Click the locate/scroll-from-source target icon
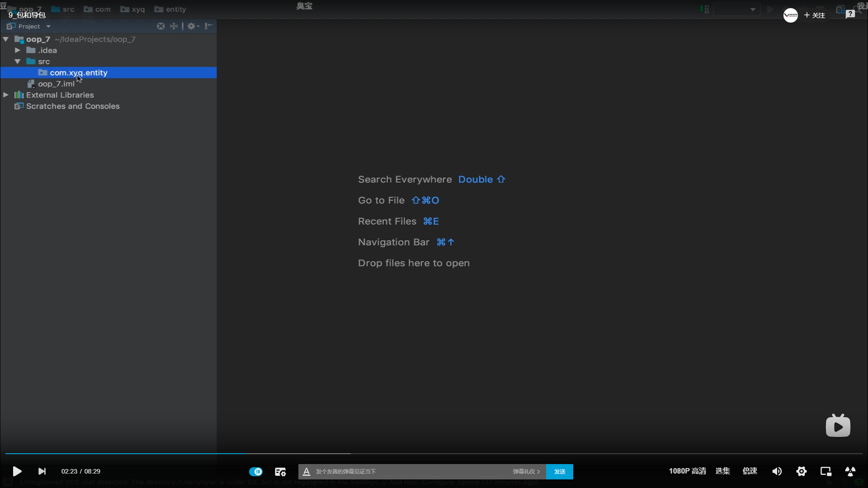Viewport: 868px width, 488px height. pyautogui.click(x=160, y=26)
